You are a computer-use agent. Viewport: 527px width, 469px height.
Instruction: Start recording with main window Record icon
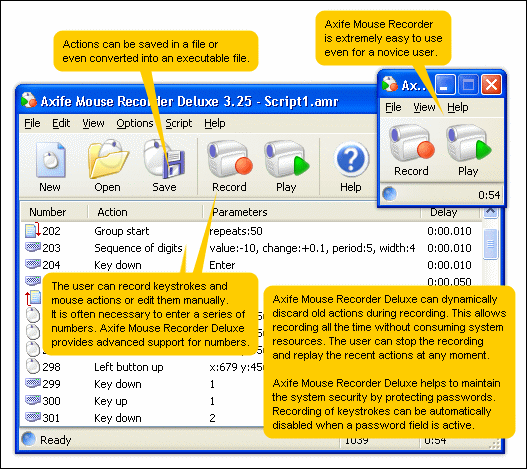(x=230, y=160)
